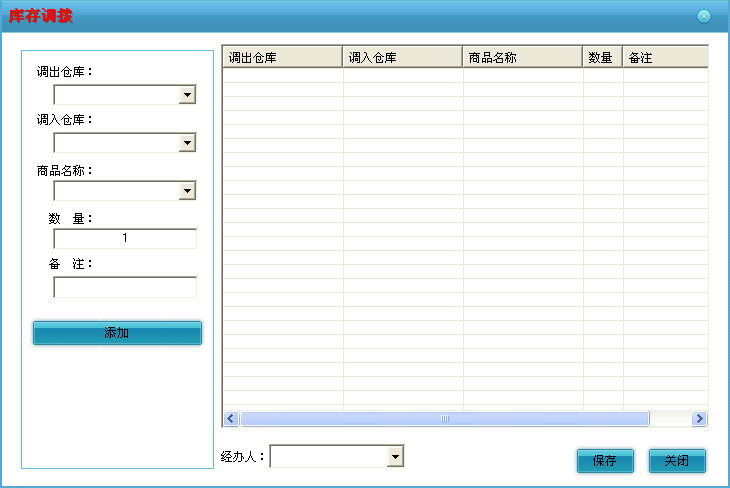The height and width of the screenshot is (488, 730).
Task: Sort by the 商品名称 column header
Action: click(x=523, y=57)
